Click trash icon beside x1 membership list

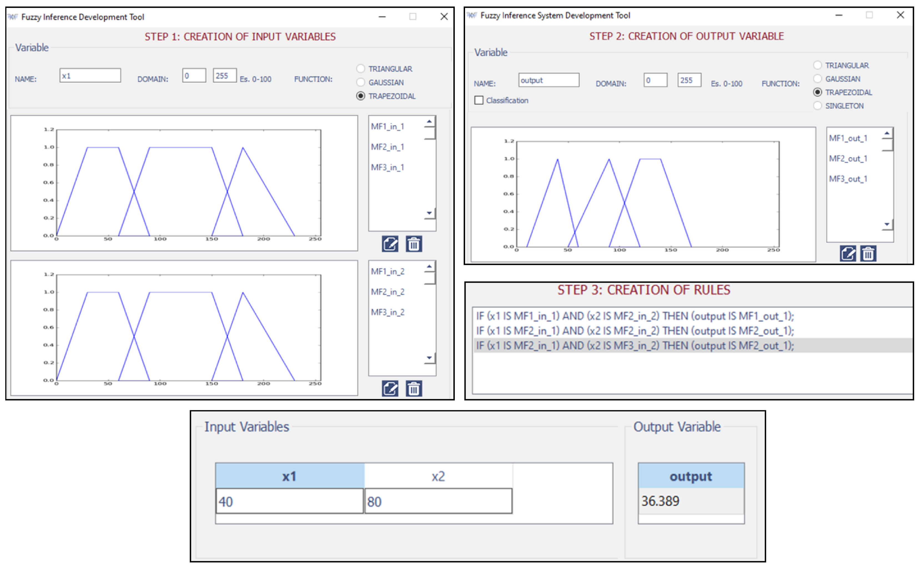coord(414,244)
